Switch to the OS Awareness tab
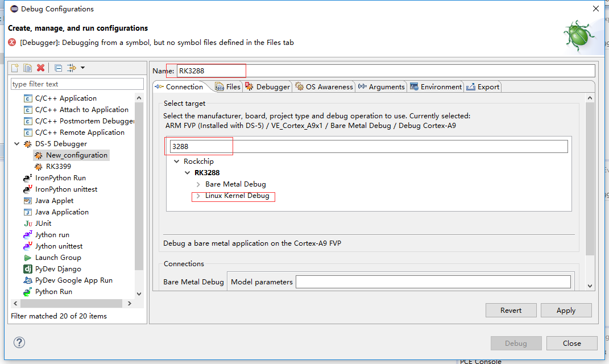 pos(324,86)
